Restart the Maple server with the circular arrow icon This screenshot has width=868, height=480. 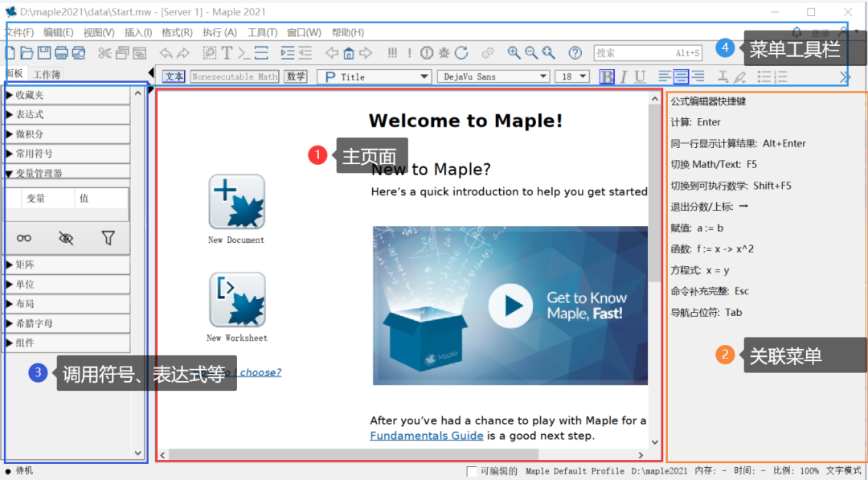[x=461, y=54]
